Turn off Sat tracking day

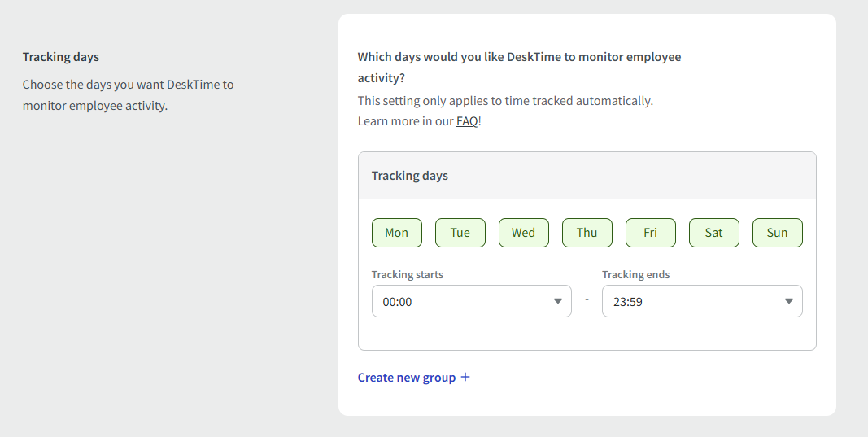click(x=713, y=233)
